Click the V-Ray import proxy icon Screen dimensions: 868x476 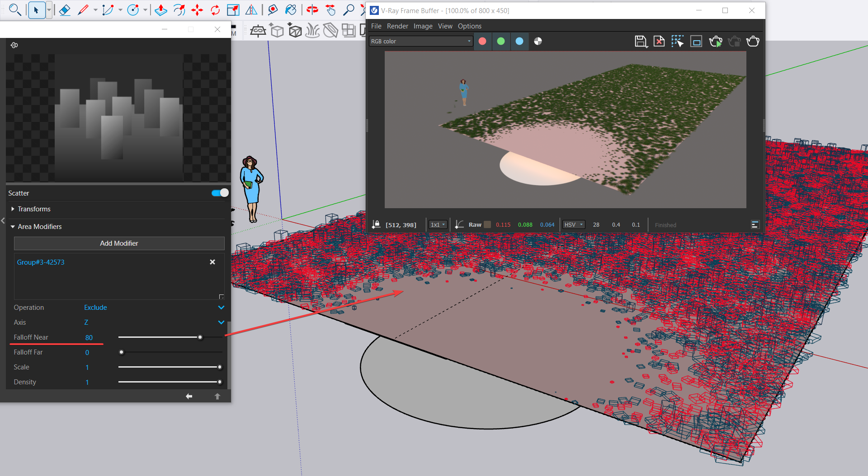pos(295,31)
